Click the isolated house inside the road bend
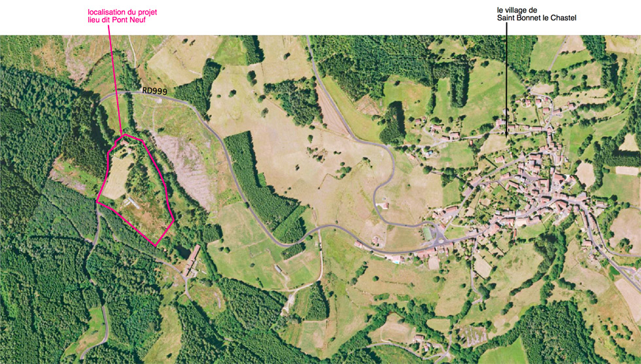This screenshot has height=364, width=641. coord(385,205)
